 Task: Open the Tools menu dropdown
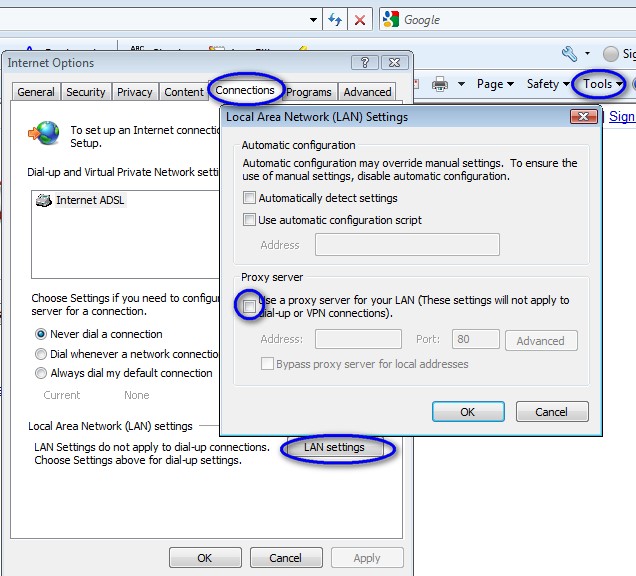click(x=602, y=84)
